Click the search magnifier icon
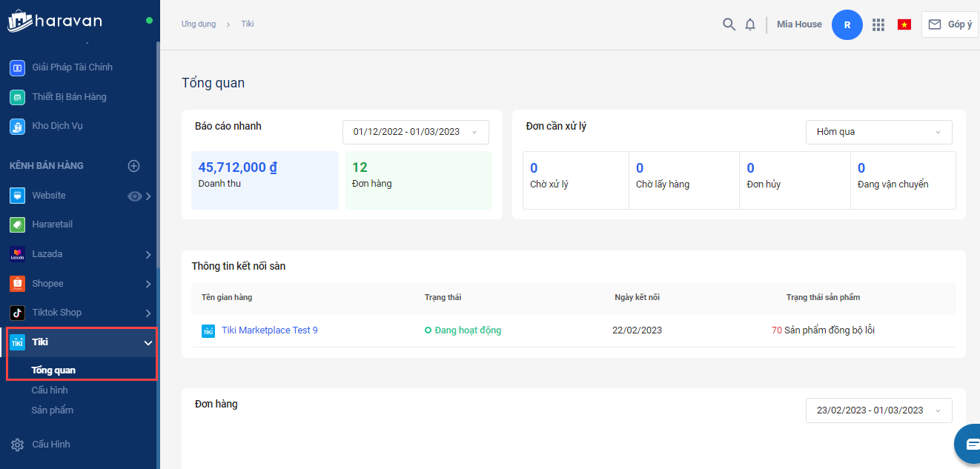Screen dimensions: 980x469 point(729,24)
